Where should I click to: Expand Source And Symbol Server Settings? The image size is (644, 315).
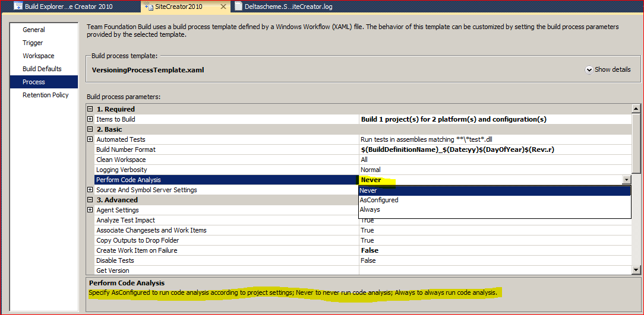click(90, 190)
